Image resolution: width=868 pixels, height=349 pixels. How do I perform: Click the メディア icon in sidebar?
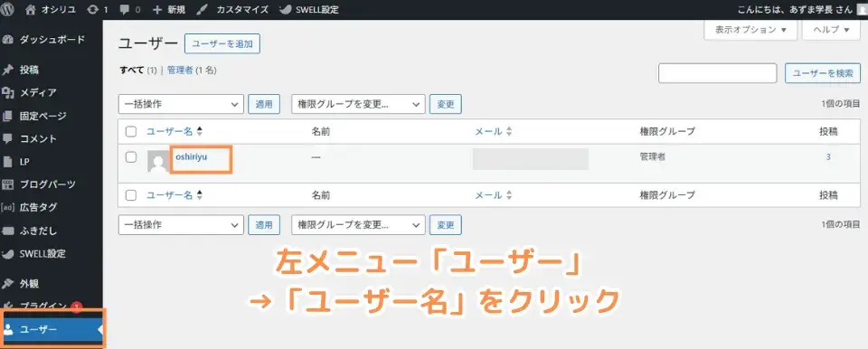point(8,93)
